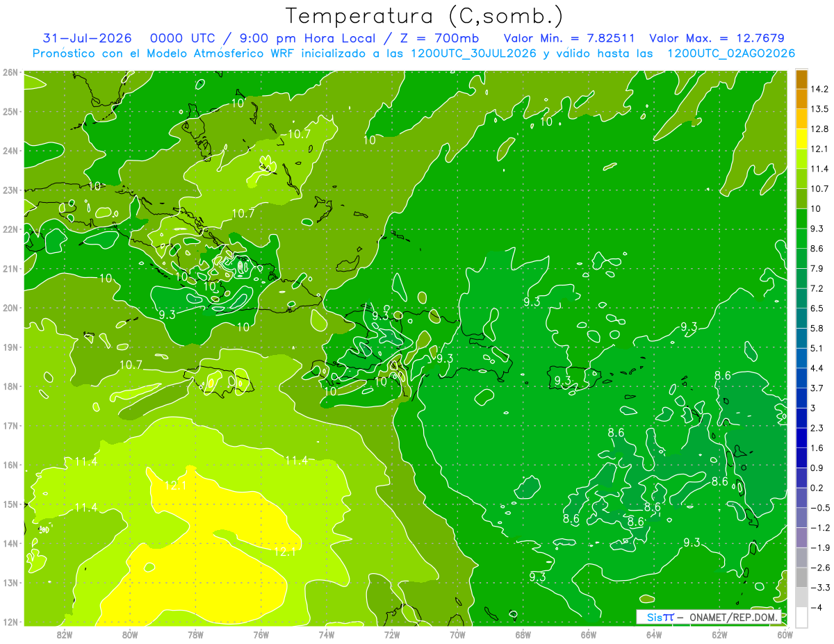Click the "7.9" color scale label
The width and height of the screenshot is (834, 644).
pyautogui.click(x=817, y=268)
